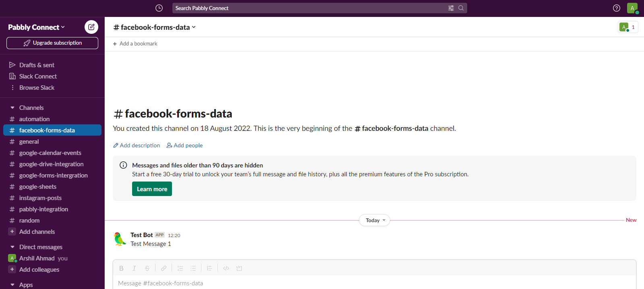
Task: Open the history clock icon
Action: (159, 8)
